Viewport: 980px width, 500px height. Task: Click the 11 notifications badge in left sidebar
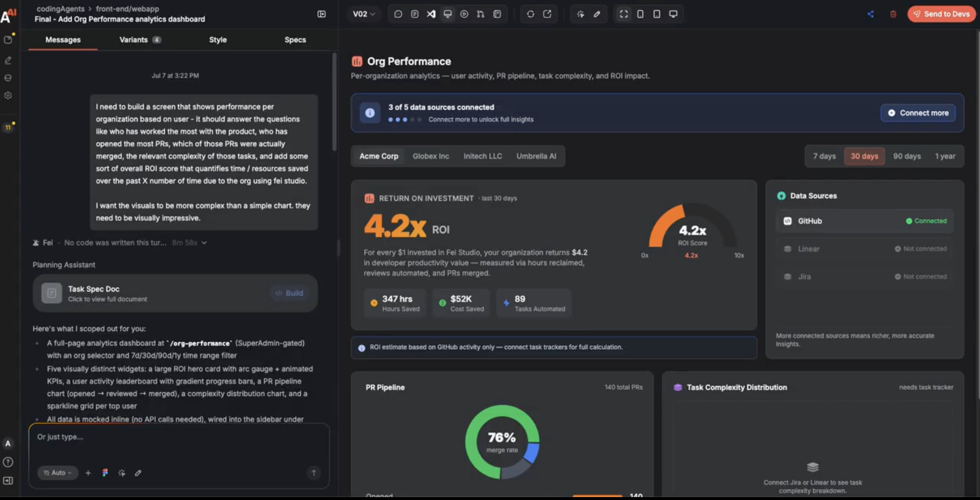[x=8, y=127]
